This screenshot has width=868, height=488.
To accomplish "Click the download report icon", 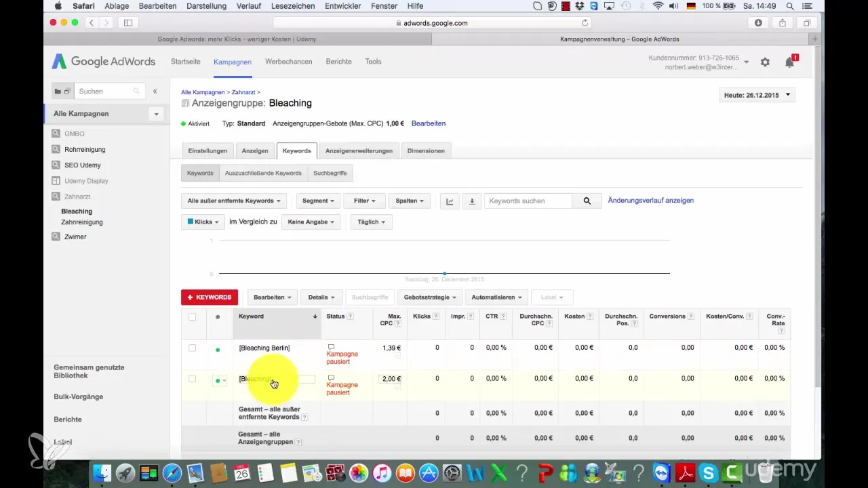I will 472,201.
